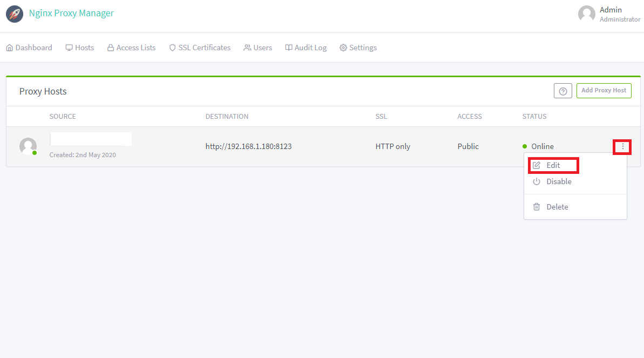Open the Hosts menu

[80, 48]
